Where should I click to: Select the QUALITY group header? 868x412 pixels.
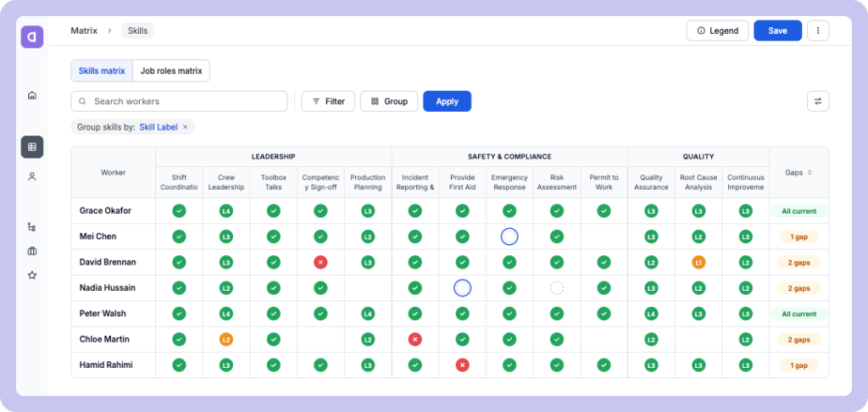(x=698, y=157)
